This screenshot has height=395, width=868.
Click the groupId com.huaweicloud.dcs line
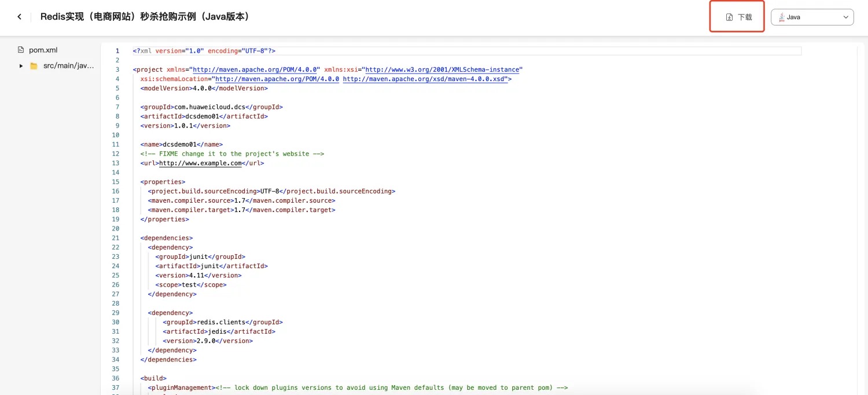click(x=211, y=107)
